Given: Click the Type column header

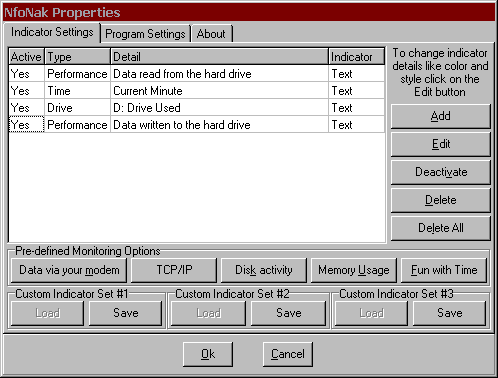Looking at the screenshot, I should coord(77,57).
